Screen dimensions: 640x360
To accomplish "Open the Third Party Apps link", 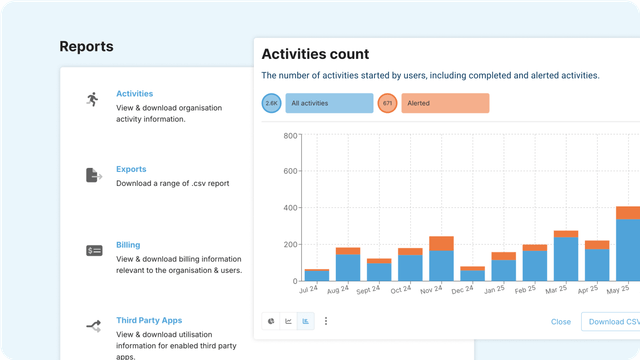I will coord(149,320).
